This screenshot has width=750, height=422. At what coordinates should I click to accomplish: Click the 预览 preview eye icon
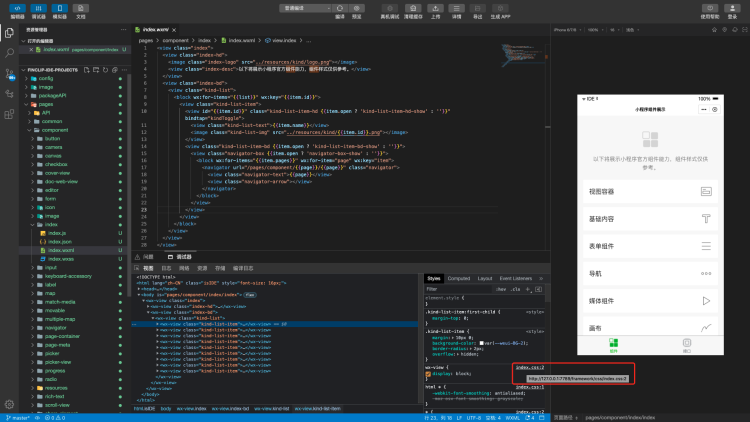(357, 8)
